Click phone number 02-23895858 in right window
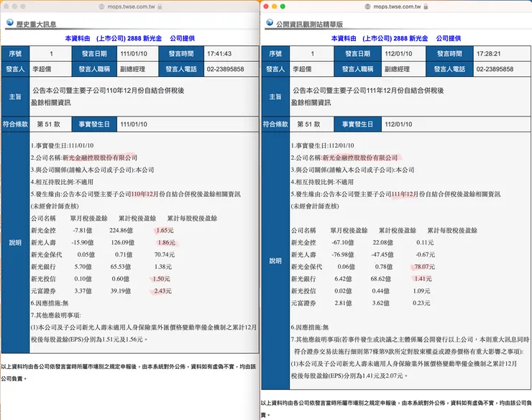Screen dimensions: 532x420 (x=495, y=69)
